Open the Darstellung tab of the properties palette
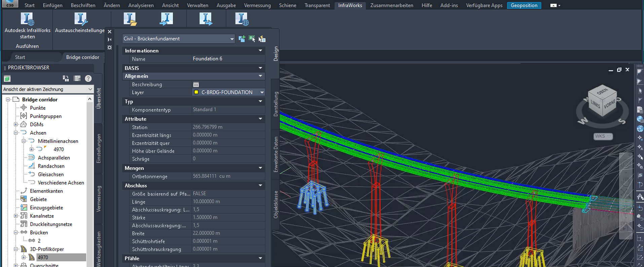Image resolution: width=644 pixels, height=267 pixels. tap(276, 104)
